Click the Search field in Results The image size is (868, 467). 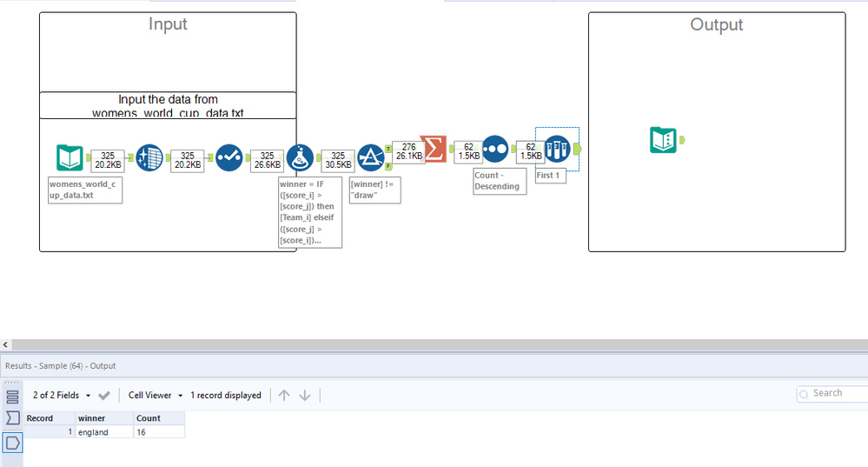[x=832, y=393]
